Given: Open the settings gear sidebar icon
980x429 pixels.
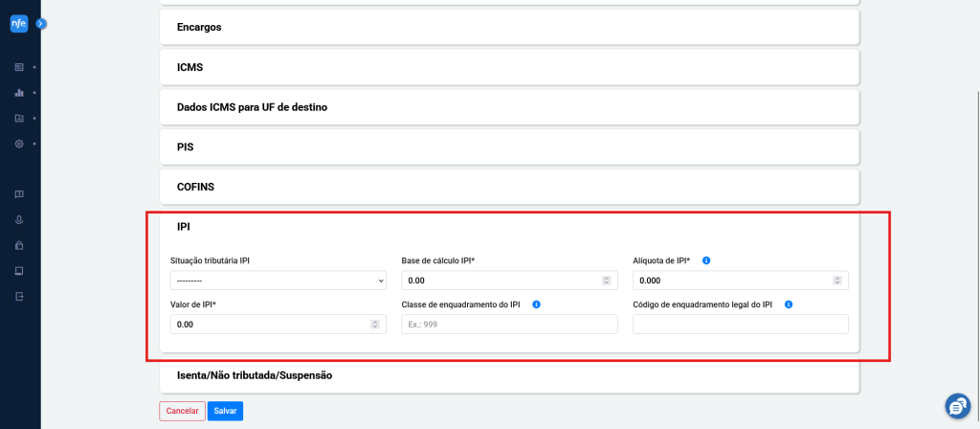Looking at the screenshot, I should coord(19,144).
